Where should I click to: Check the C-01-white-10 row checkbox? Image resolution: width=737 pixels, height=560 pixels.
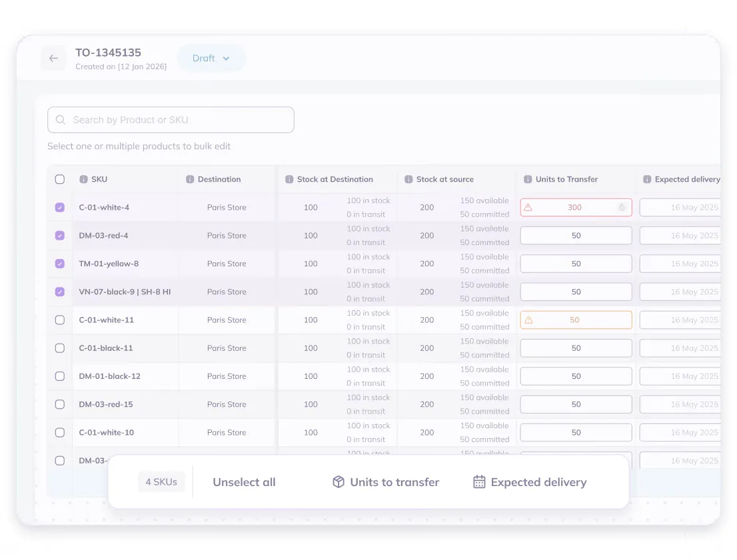coord(60,433)
